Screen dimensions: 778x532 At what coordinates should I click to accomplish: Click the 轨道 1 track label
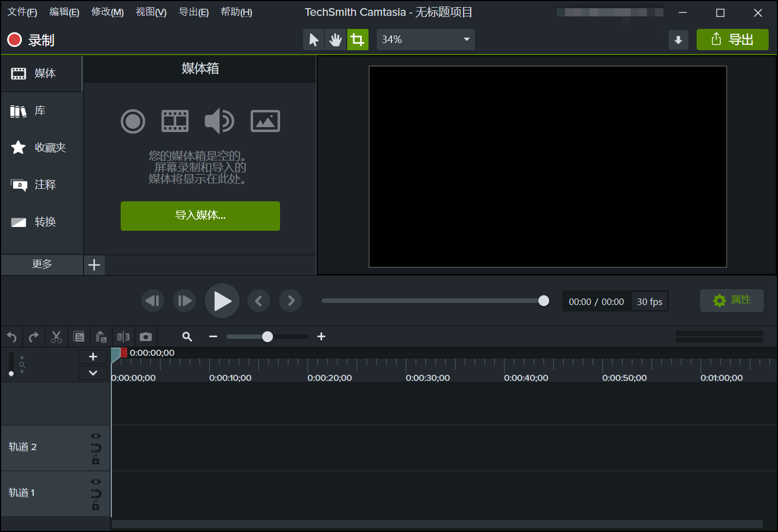[22, 493]
